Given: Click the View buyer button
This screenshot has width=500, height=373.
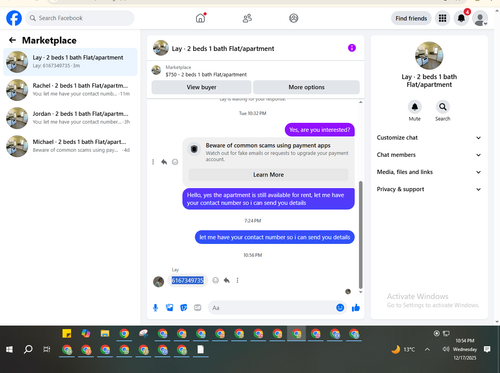Looking at the screenshot, I should (201, 87).
